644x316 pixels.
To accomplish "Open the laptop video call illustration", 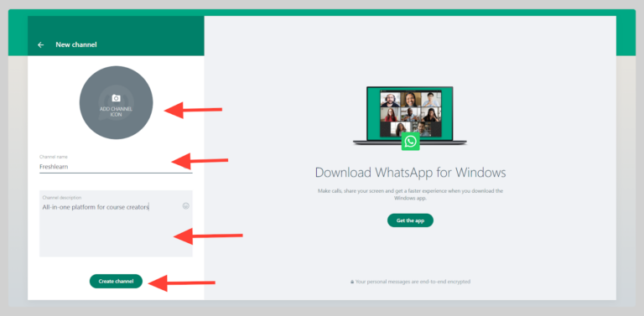I will point(410,116).
